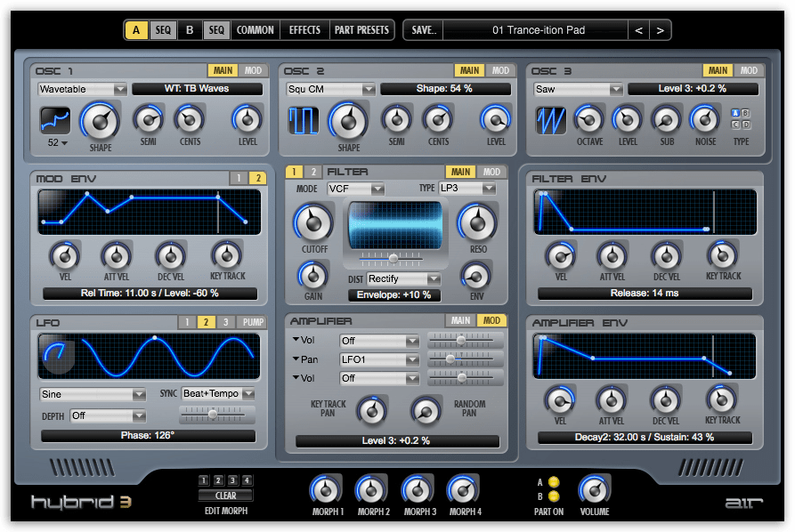Open the SYNC dropdown showing Beat+Tempo
Screen dimensions: 795x532
219,393
